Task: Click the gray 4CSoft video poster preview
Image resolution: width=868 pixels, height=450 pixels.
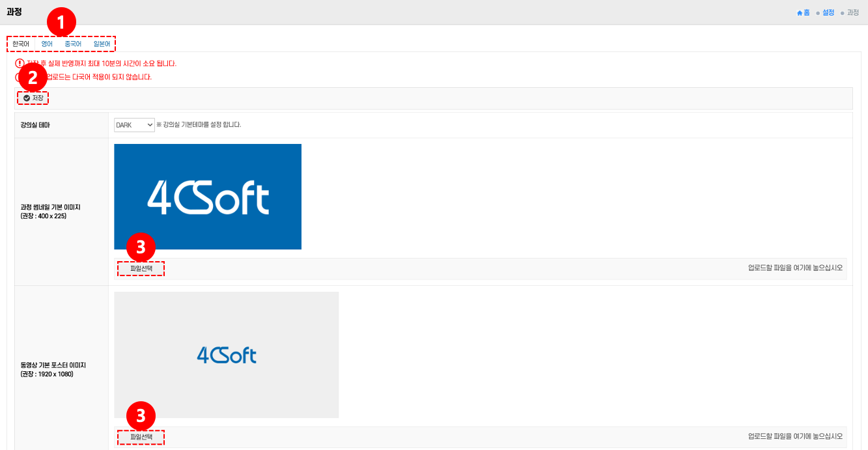Action: 226,355
